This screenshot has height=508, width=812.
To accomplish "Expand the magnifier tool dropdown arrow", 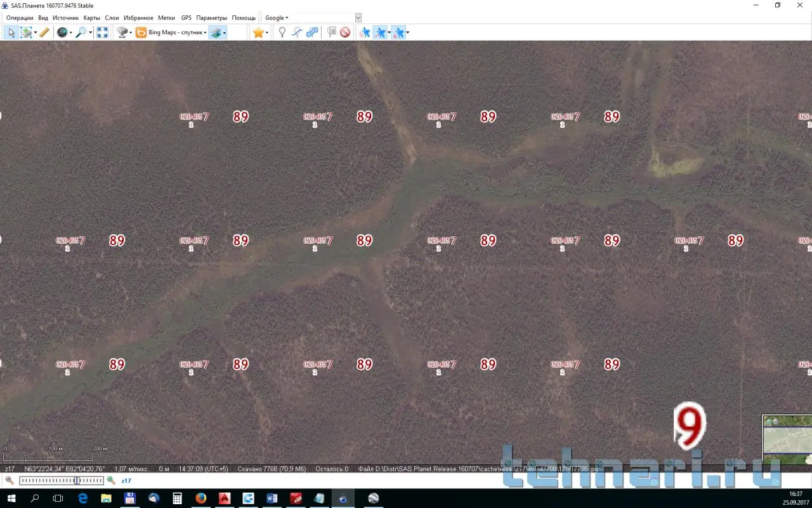I will point(91,32).
